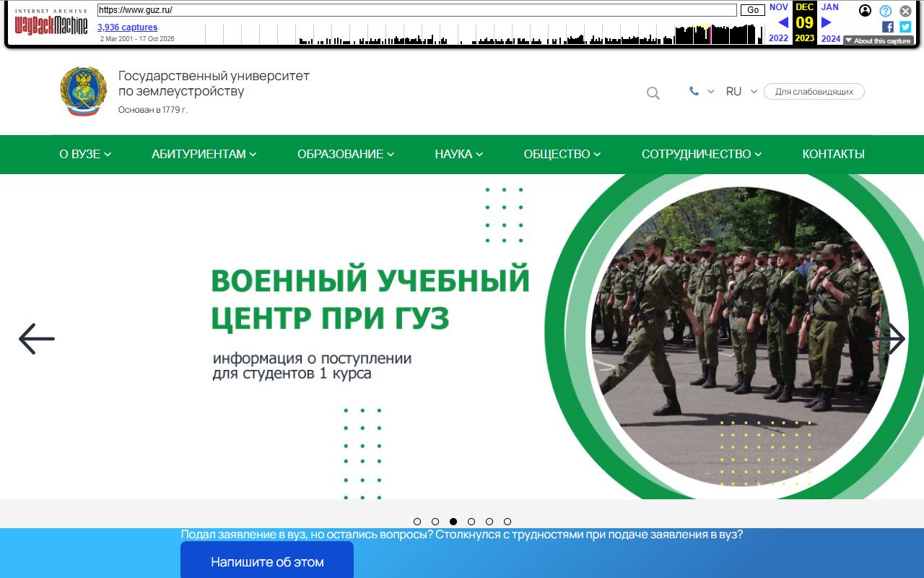Select first carousel dot
924x578 pixels.
click(417, 522)
